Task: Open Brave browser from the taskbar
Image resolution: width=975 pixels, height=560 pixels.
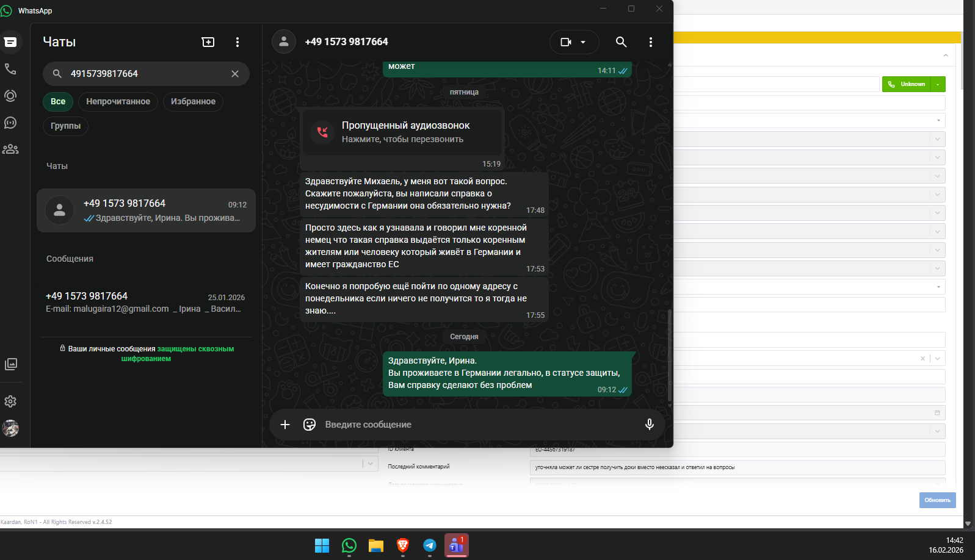Action: [x=403, y=545]
